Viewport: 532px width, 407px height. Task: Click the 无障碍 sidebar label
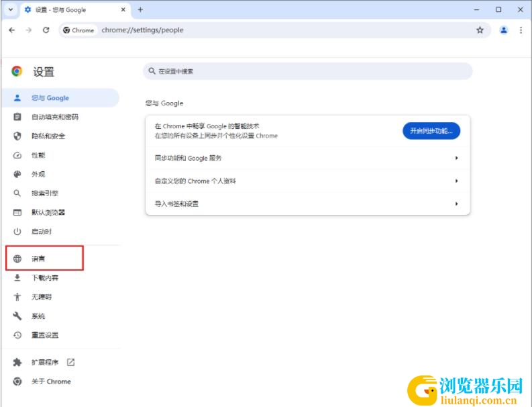(x=42, y=297)
